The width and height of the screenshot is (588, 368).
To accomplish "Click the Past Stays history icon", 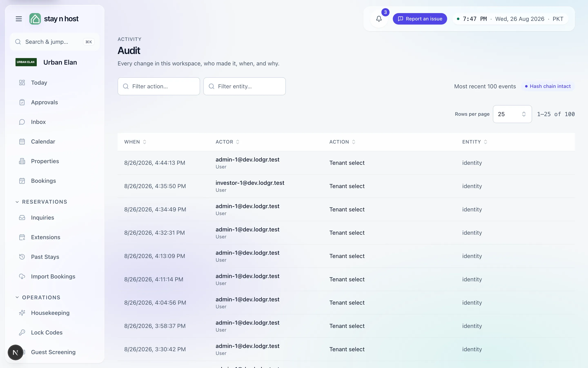I will (22, 257).
